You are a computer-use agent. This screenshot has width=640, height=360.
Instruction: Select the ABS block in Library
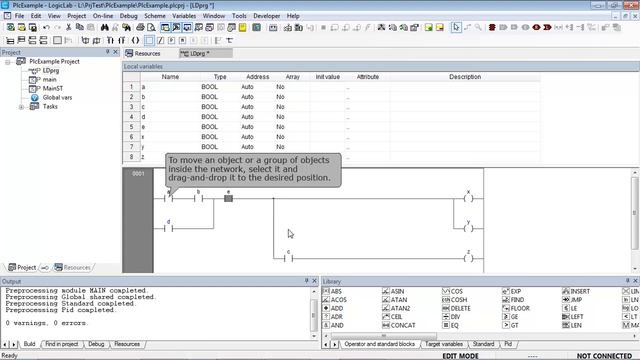(x=332, y=291)
